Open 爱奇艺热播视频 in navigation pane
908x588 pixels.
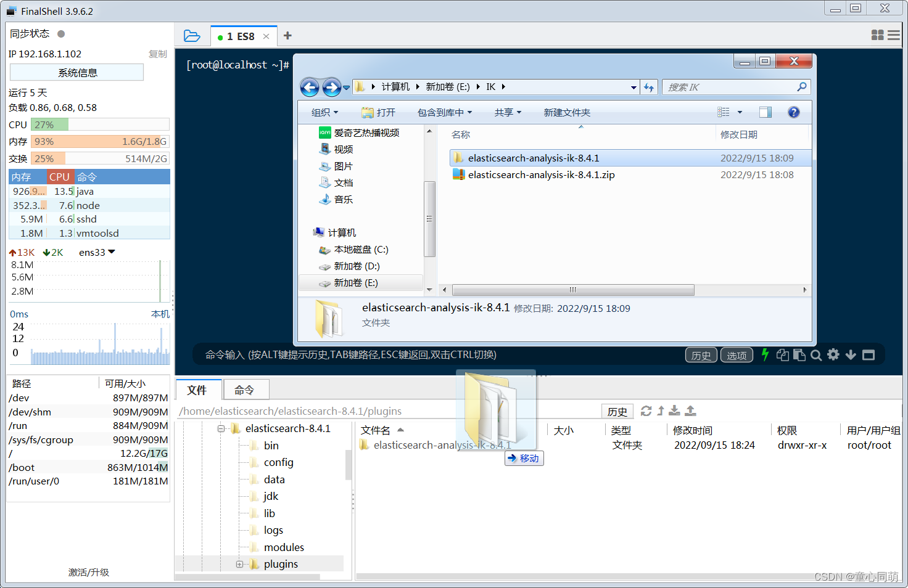[366, 133]
